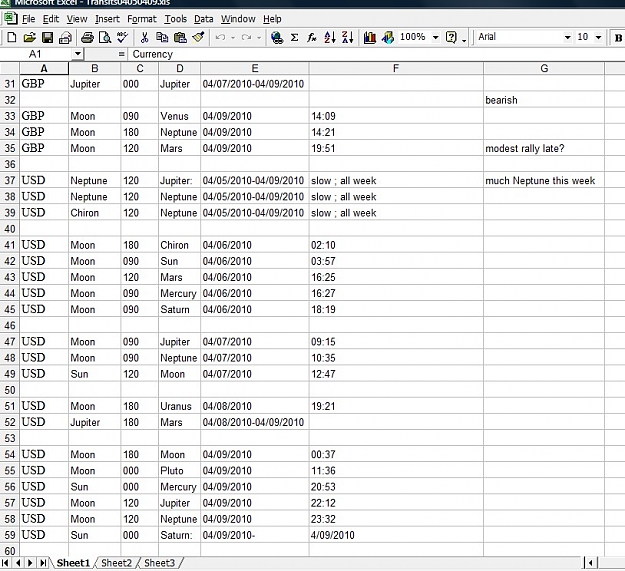This screenshot has height=571, width=625.
Task: Select column G header
Action: click(544, 69)
